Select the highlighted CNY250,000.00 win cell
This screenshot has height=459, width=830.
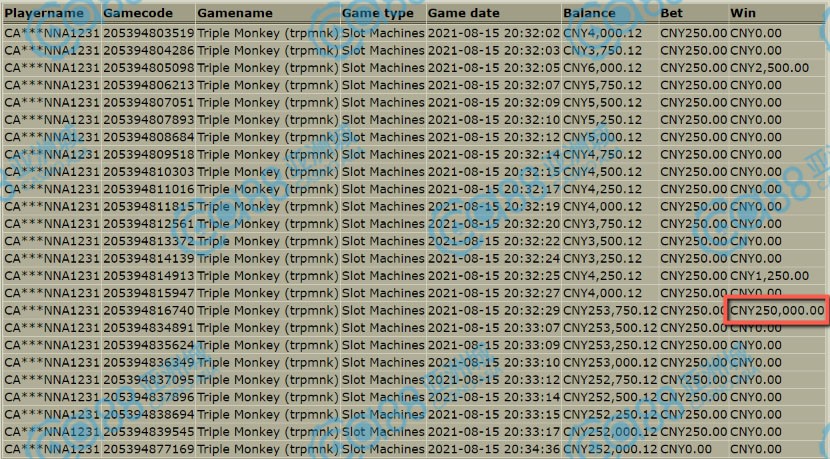pos(778,311)
